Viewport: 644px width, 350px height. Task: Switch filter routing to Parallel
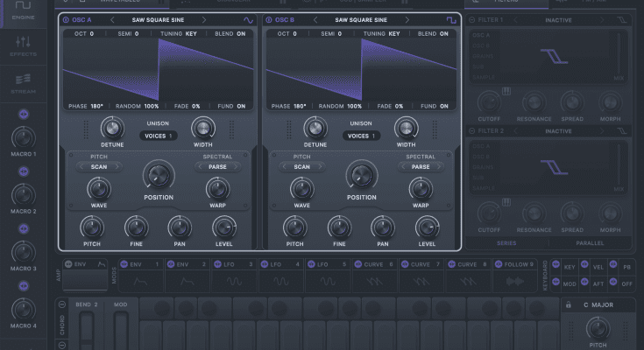591,243
